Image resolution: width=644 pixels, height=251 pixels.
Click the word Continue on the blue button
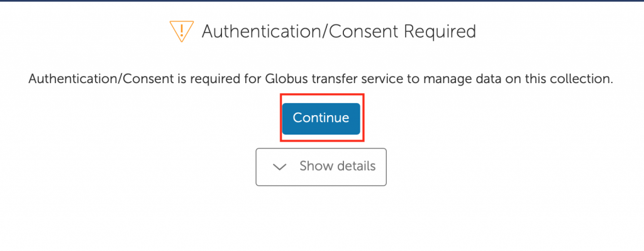(321, 118)
